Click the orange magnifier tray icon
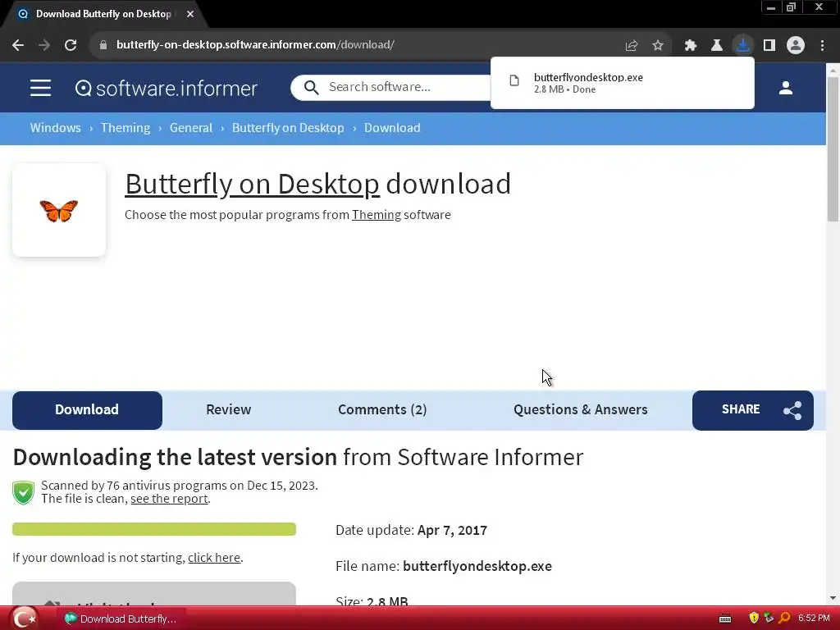 coord(785,619)
